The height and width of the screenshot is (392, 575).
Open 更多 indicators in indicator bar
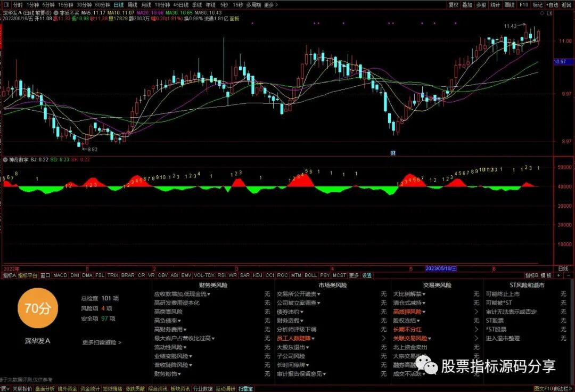pos(354,275)
